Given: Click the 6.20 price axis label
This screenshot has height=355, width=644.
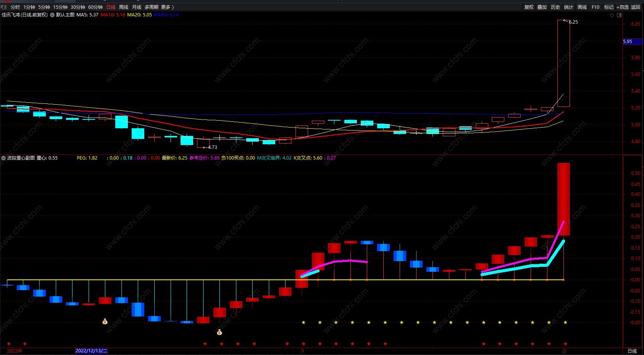Looking at the screenshot, I should point(636,24).
